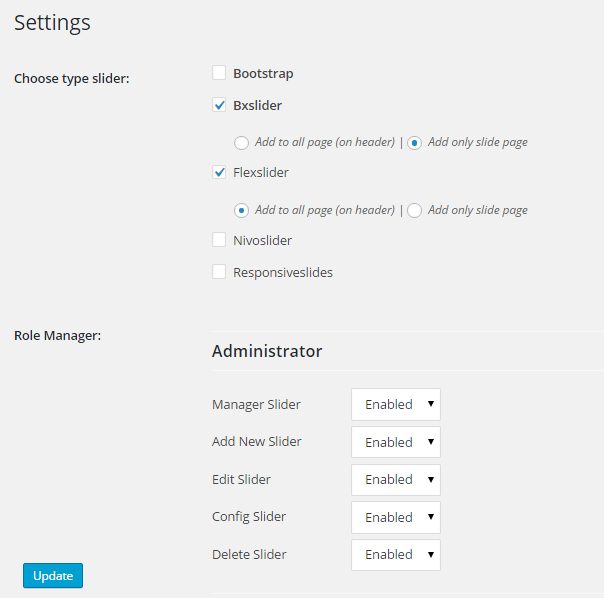Uncheck the Flexslider checkbox
The height and width of the screenshot is (598, 604).
pos(219,172)
